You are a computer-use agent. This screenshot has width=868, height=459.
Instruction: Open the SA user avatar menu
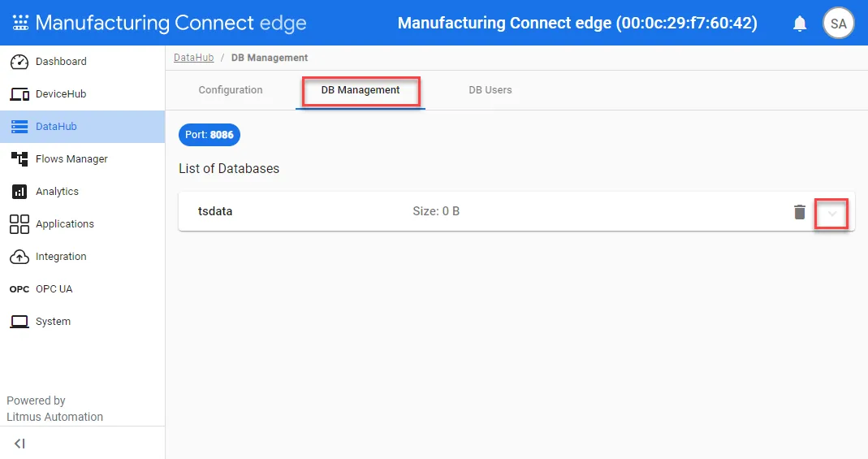[838, 24]
